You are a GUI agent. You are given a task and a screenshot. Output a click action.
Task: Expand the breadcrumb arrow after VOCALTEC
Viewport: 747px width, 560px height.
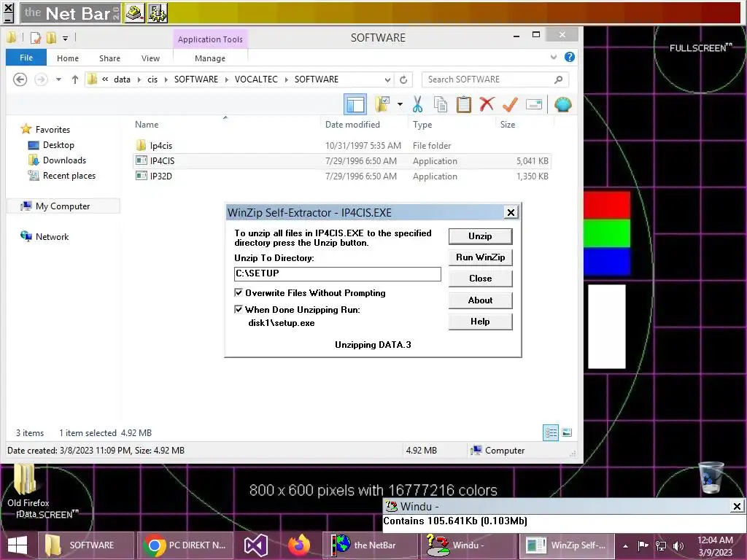[x=287, y=79]
